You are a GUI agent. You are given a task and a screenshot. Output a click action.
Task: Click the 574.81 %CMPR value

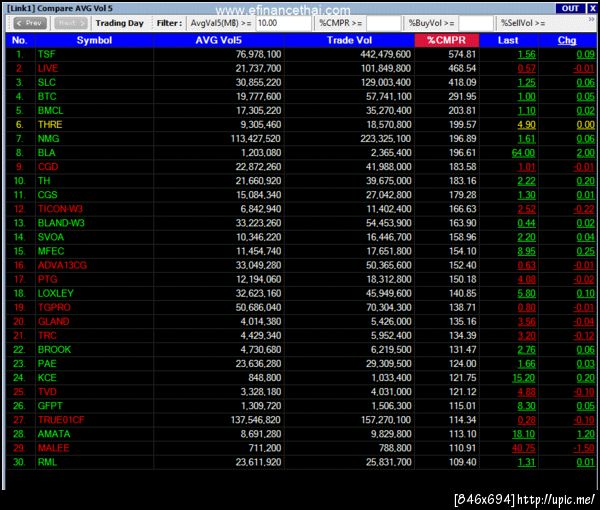(x=462, y=54)
